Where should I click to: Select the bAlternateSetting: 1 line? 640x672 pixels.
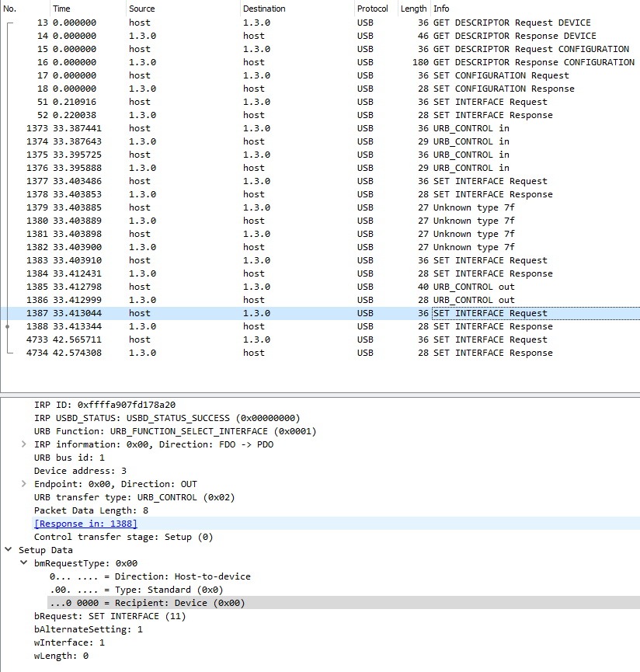click(89, 629)
